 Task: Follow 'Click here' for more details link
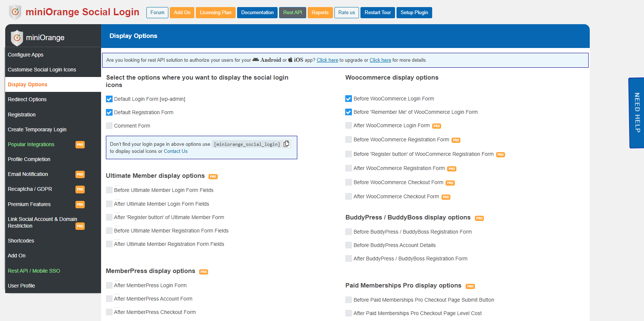(380, 60)
